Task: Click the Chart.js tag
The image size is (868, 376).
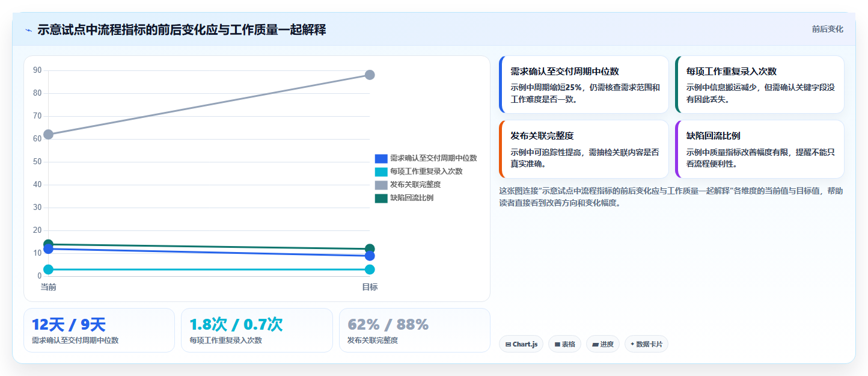Action: click(521, 344)
